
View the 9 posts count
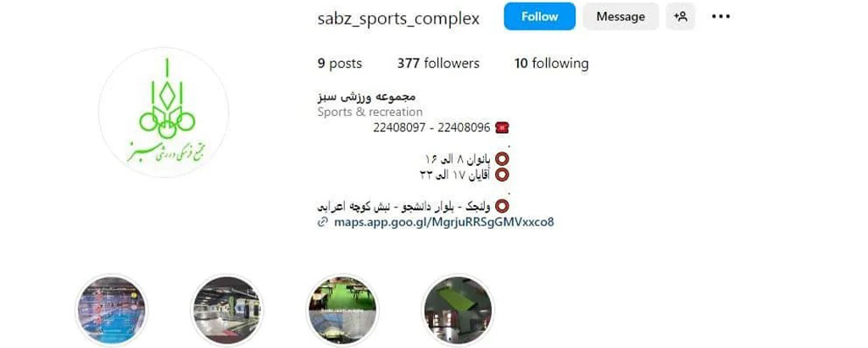tap(339, 64)
